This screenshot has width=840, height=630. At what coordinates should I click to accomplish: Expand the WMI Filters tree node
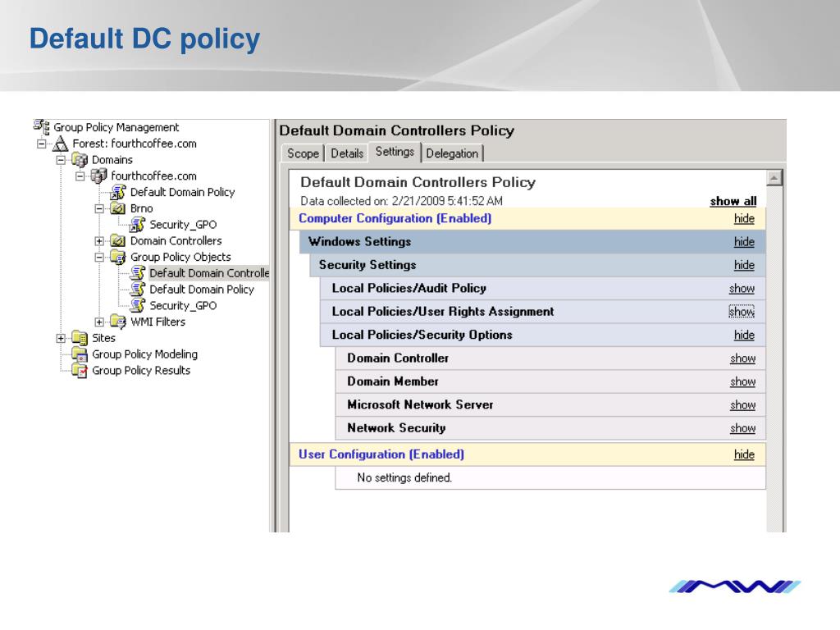coord(99,322)
